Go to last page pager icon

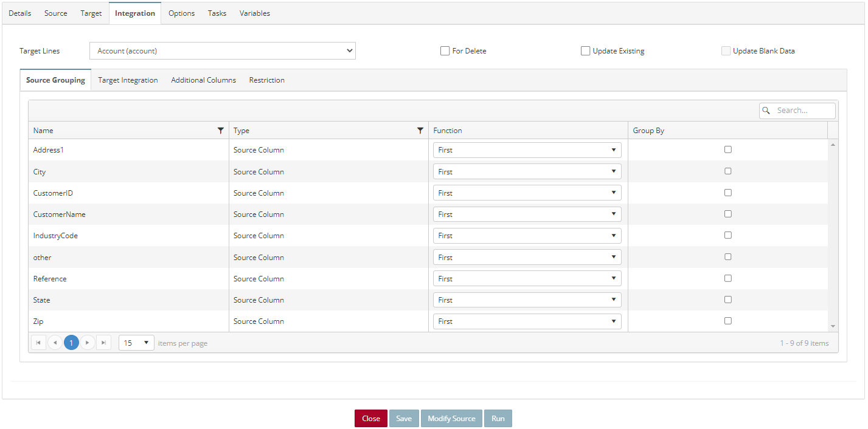[x=104, y=343]
